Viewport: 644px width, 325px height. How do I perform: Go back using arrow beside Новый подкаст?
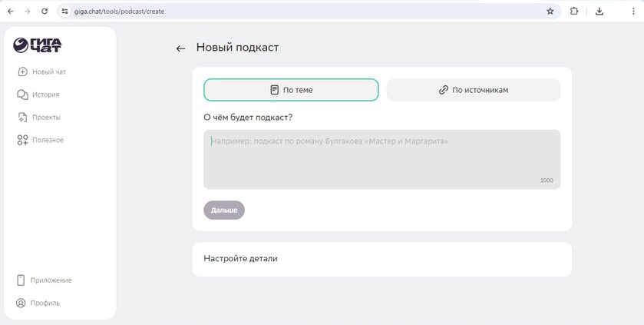click(180, 48)
